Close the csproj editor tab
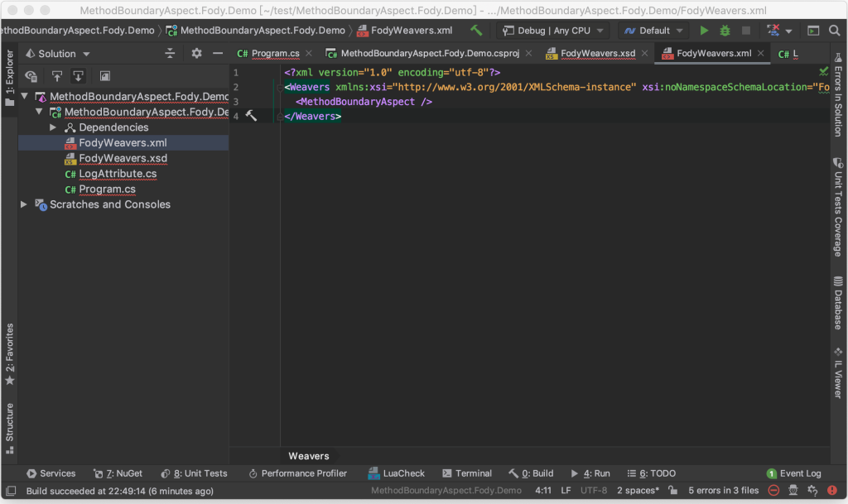Screen dimensions: 848x504 pos(528,53)
